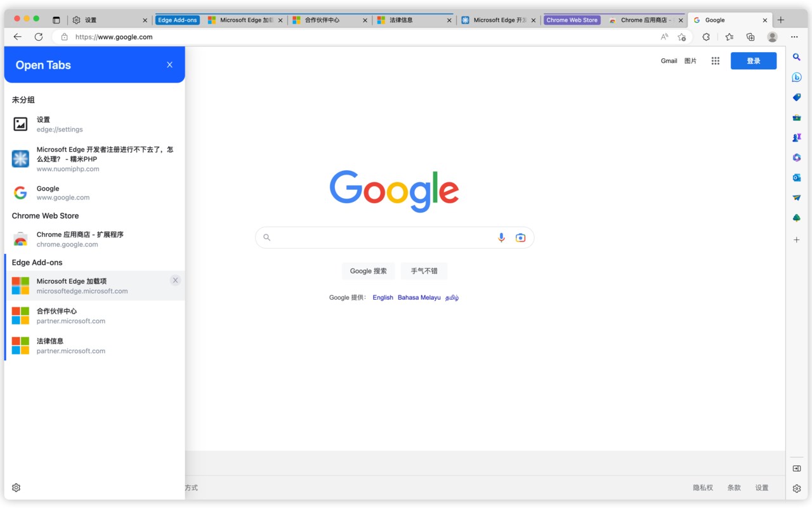Select Microsoft Edge 加载项 panel entry
Screen dimensions: 812x508
click(x=95, y=286)
